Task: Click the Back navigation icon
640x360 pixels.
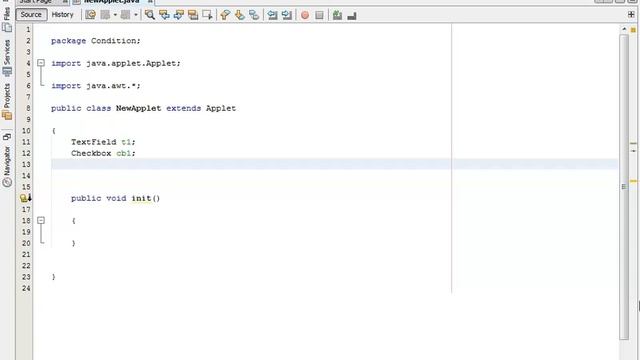Action: pos(105,15)
